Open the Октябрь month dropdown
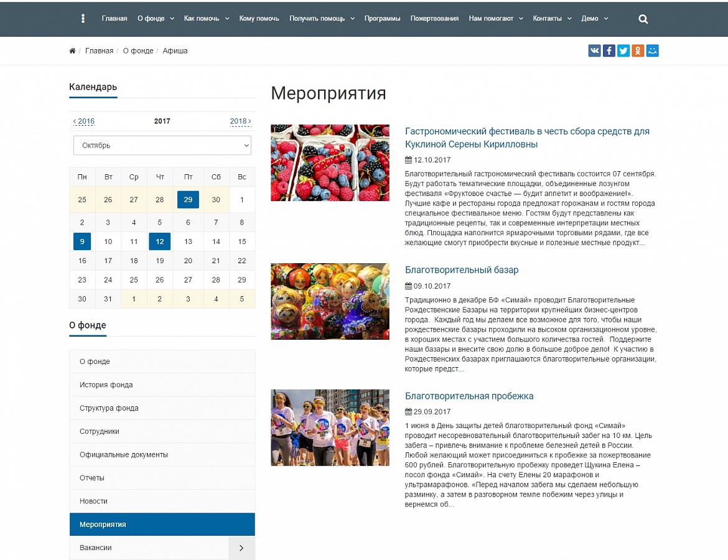 click(x=162, y=146)
